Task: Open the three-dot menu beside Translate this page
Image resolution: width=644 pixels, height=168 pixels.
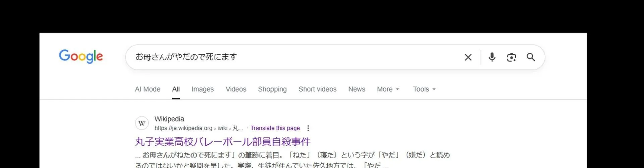Action: click(308, 128)
